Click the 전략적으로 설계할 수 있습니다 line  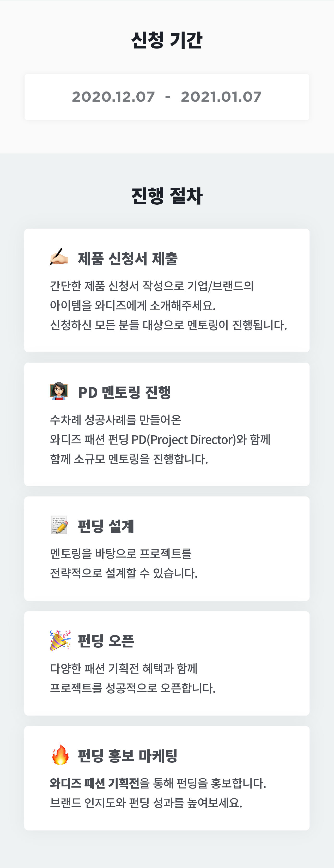tap(123, 573)
